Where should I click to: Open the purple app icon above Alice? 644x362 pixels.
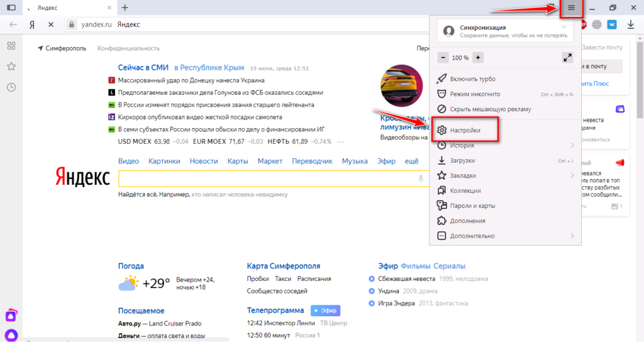click(11, 315)
